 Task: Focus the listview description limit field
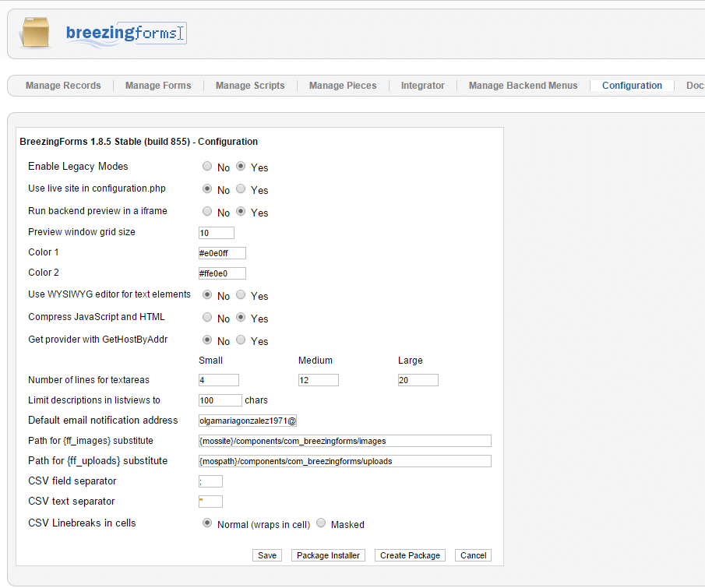click(x=220, y=400)
